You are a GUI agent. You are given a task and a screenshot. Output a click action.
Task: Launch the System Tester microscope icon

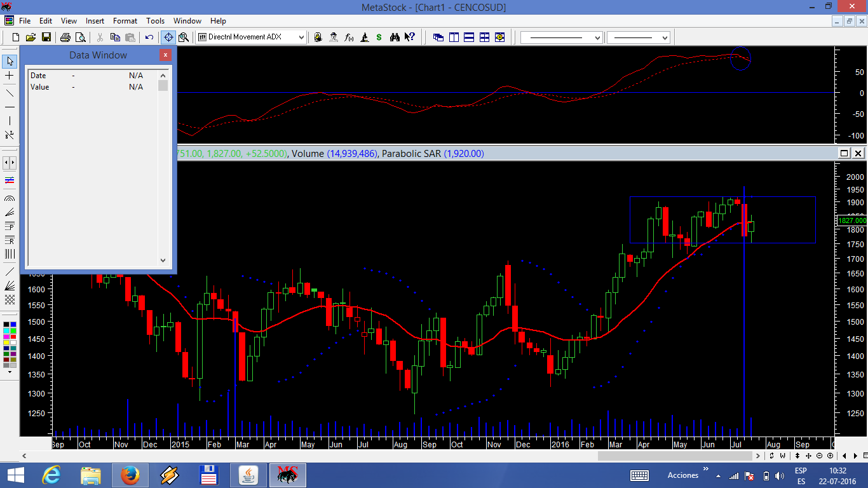pos(365,37)
